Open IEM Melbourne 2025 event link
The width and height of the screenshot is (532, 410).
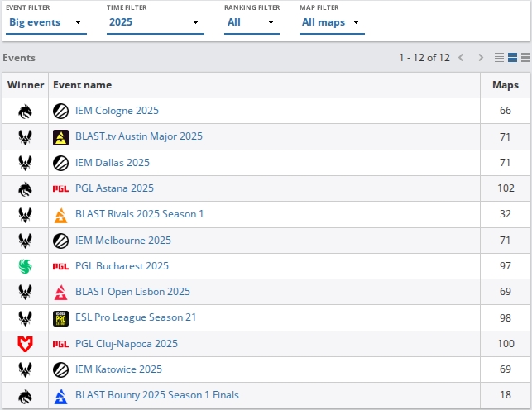pos(123,241)
